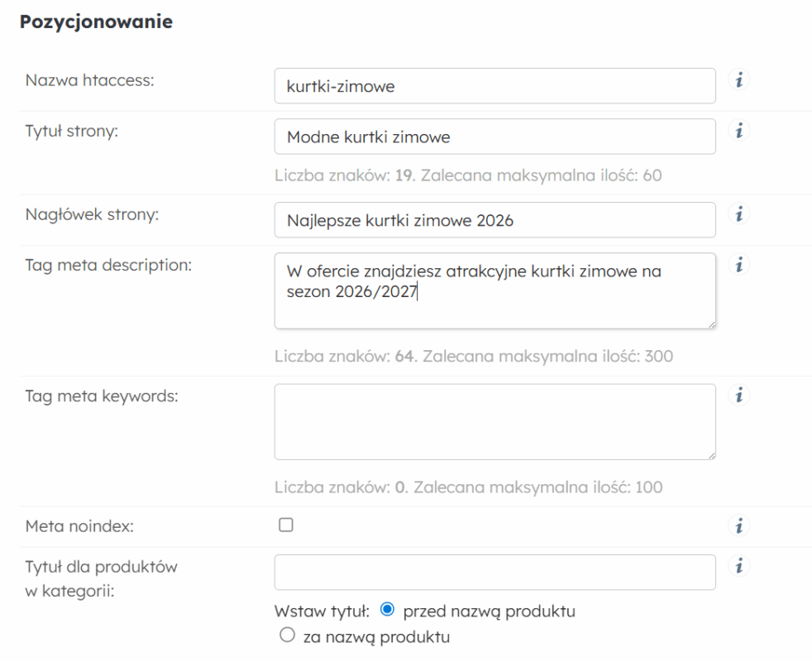Image resolution: width=812 pixels, height=662 pixels.
Task: Show Meta noindex info tooltip icon
Action: pyautogui.click(x=739, y=525)
